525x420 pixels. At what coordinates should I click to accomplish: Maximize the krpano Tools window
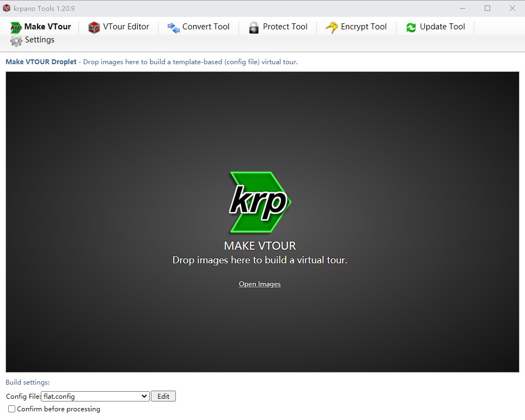click(x=487, y=8)
